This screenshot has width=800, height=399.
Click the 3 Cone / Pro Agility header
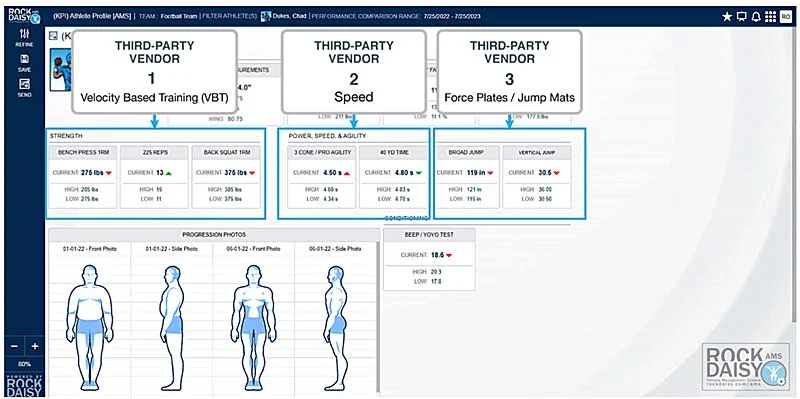coord(321,153)
